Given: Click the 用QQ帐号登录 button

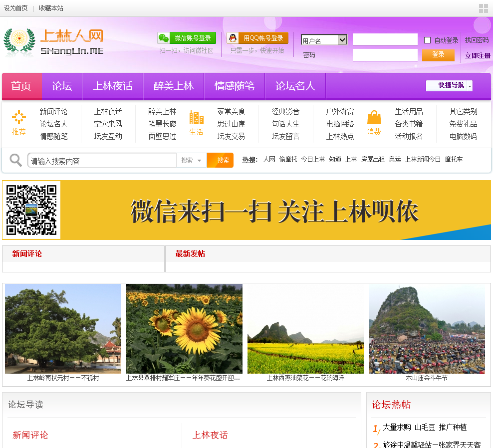Looking at the screenshot, I should (x=257, y=38).
